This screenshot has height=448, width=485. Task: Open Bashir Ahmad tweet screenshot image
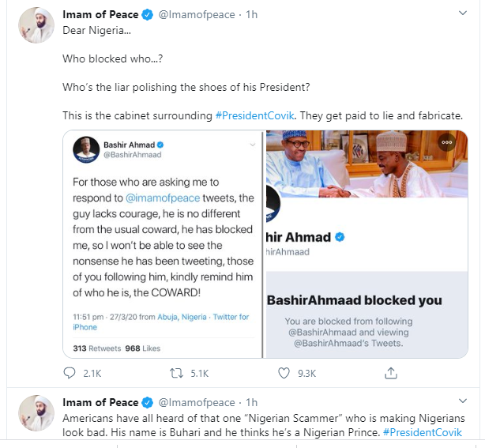tap(163, 244)
